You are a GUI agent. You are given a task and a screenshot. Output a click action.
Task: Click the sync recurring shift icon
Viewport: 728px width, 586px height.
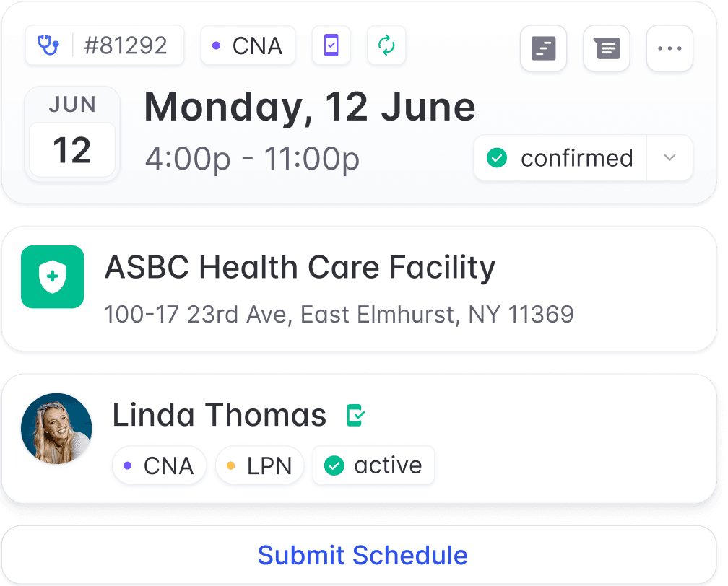(x=386, y=45)
